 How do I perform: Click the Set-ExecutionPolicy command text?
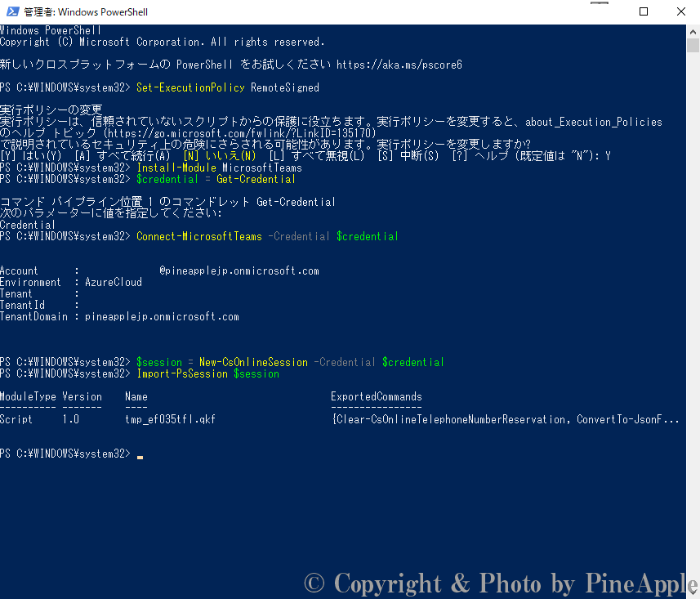coord(190,87)
